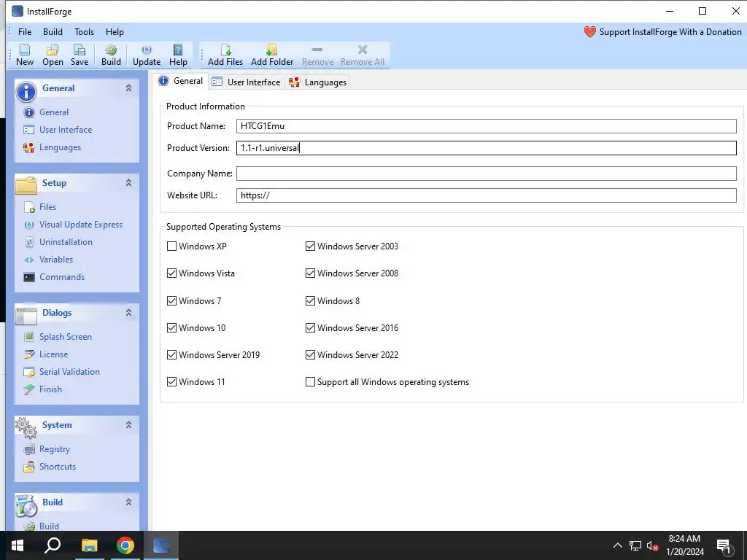
Task: Click into the Company Name field
Action: tap(487, 174)
